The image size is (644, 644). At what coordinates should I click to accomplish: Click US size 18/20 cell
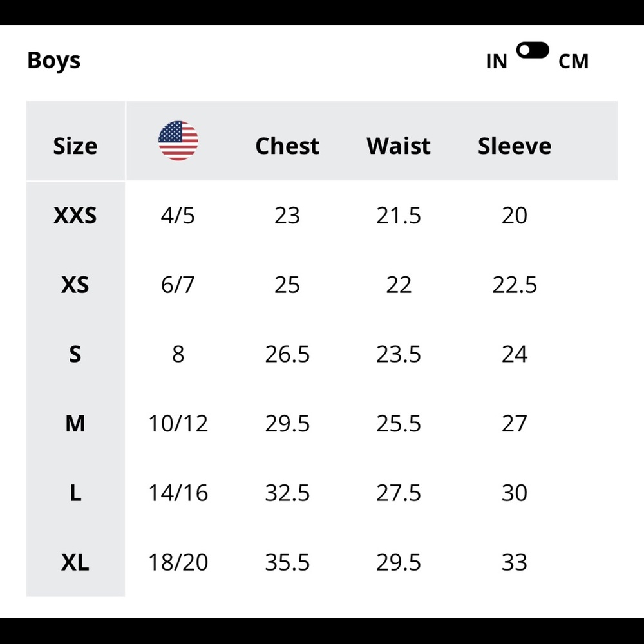click(x=178, y=563)
